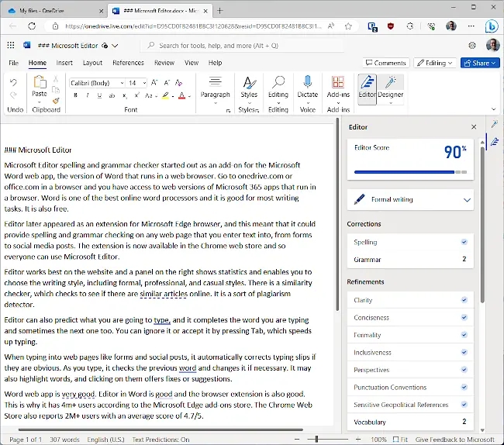The image size is (504, 445).
Task: Open the Comments button
Action: [386, 63]
